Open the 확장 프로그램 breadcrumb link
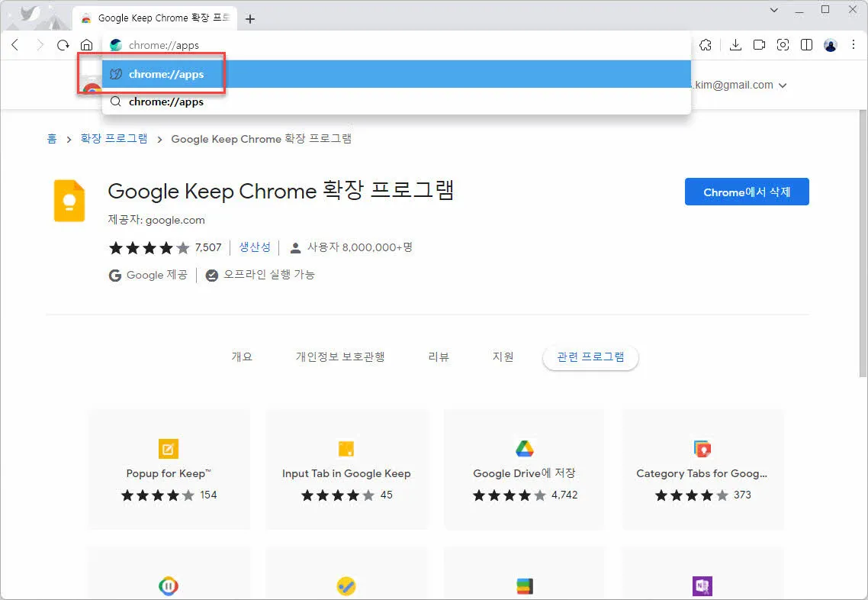The height and width of the screenshot is (600, 868). point(114,138)
